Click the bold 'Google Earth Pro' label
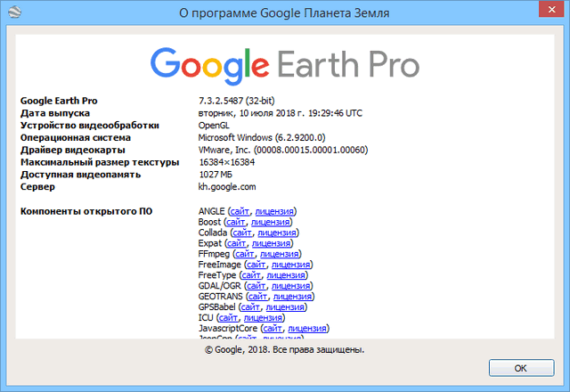This screenshot has width=570, height=392. [x=59, y=101]
